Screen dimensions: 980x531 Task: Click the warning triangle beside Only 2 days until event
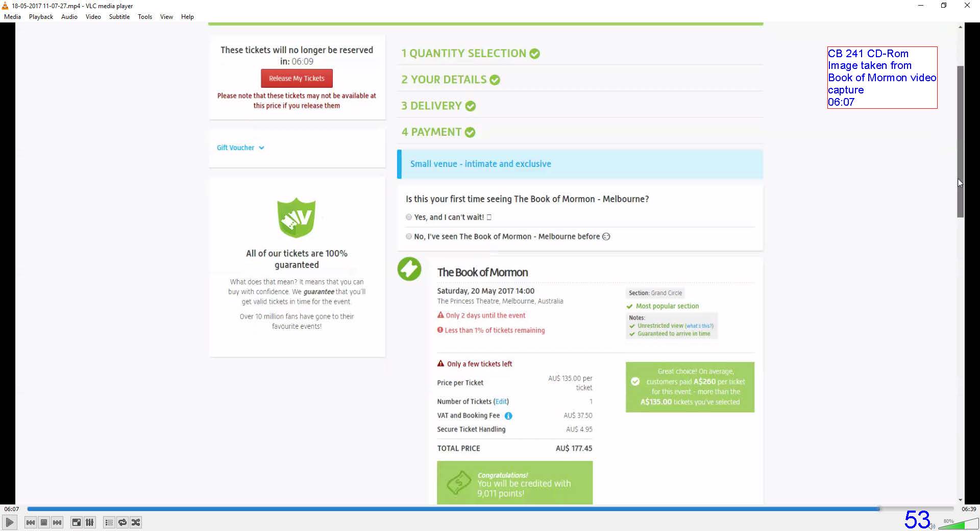440,315
